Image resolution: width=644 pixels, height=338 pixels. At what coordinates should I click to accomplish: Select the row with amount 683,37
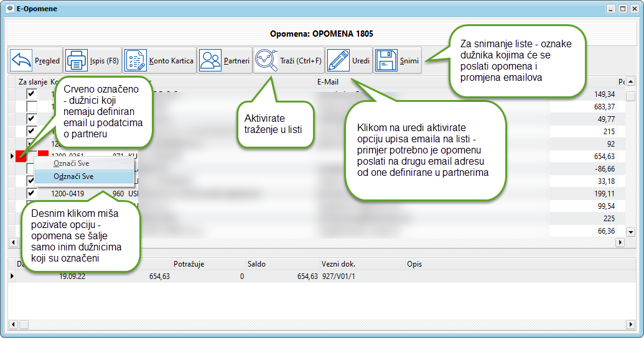click(x=316, y=106)
